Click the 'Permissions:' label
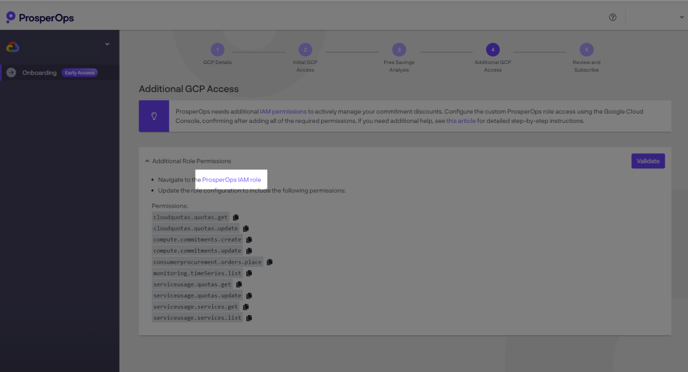 [x=170, y=206]
